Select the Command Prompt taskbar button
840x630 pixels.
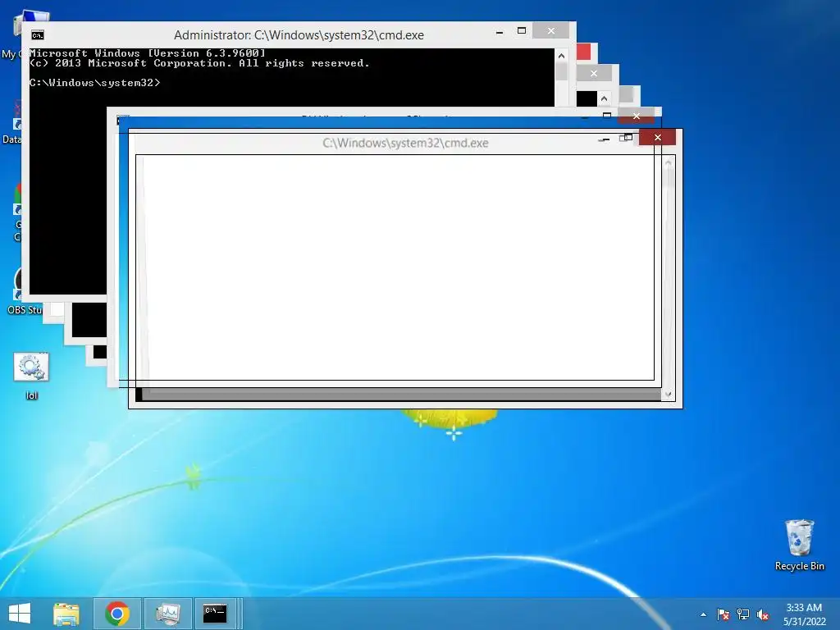pyautogui.click(x=215, y=614)
